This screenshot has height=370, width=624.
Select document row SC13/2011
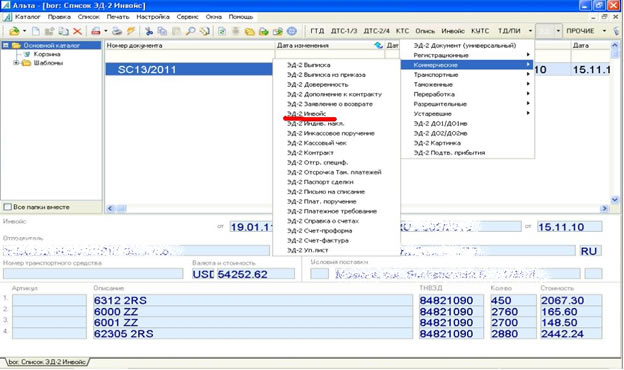point(189,70)
